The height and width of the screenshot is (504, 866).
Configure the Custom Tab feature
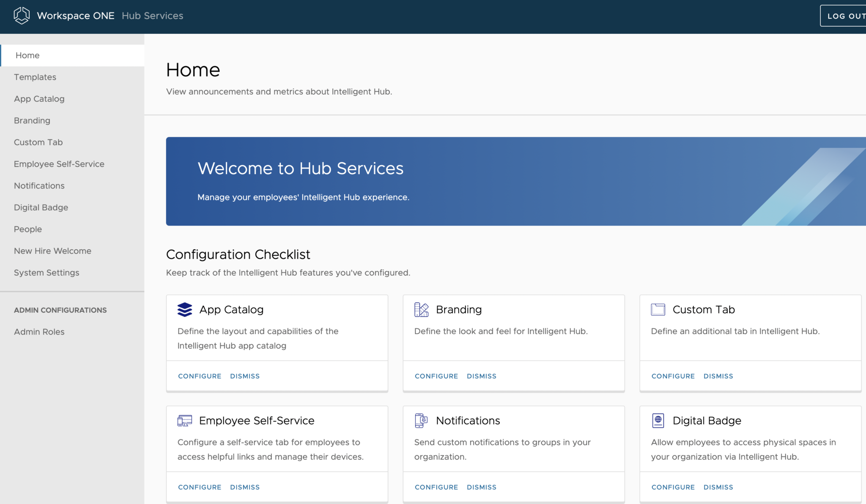point(673,376)
